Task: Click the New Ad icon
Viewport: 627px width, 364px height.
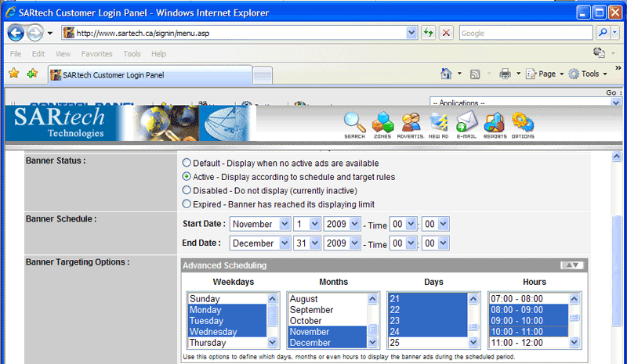Action: [x=439, y=124]
